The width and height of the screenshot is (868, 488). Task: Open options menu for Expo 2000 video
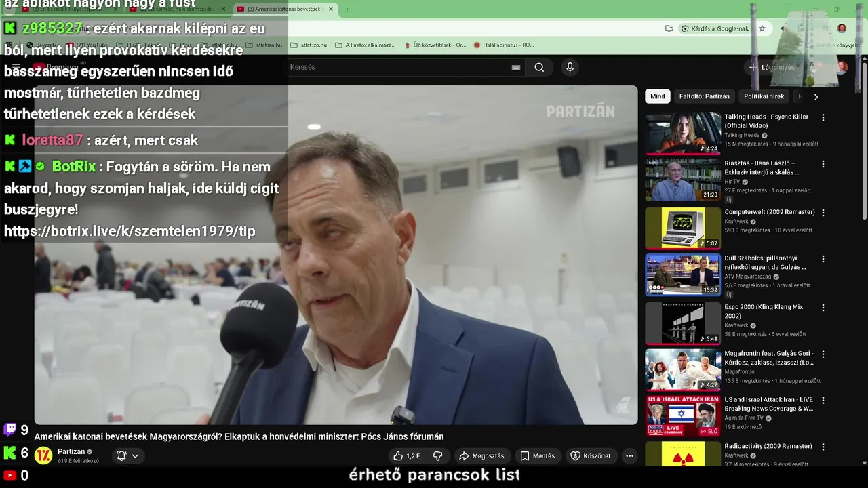(x=823, y=308)
